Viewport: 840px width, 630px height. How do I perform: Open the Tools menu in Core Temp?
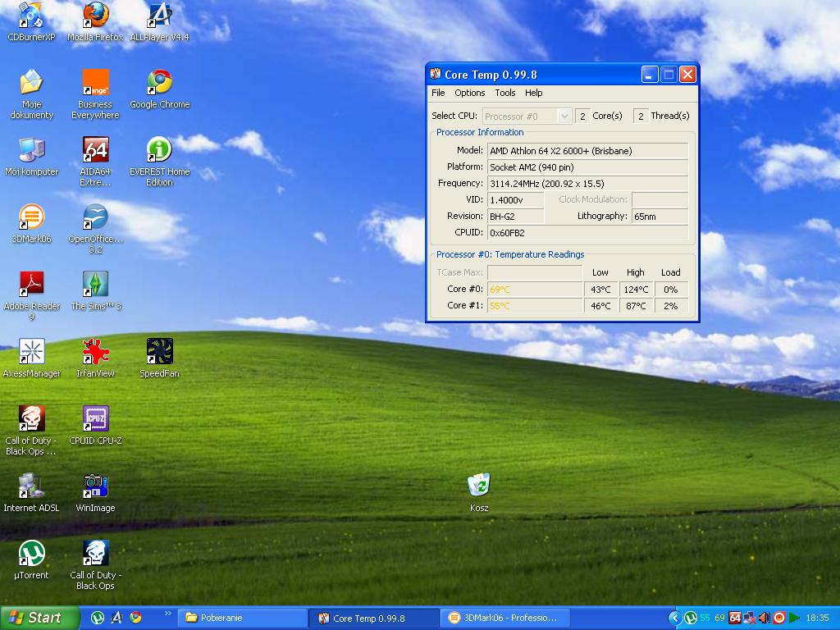click(505, 93)
